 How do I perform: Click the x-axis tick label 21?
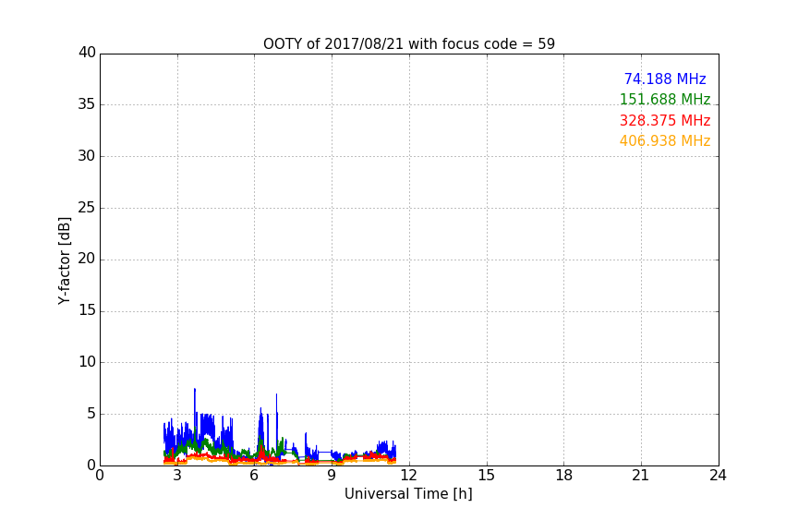pos(641,476)
